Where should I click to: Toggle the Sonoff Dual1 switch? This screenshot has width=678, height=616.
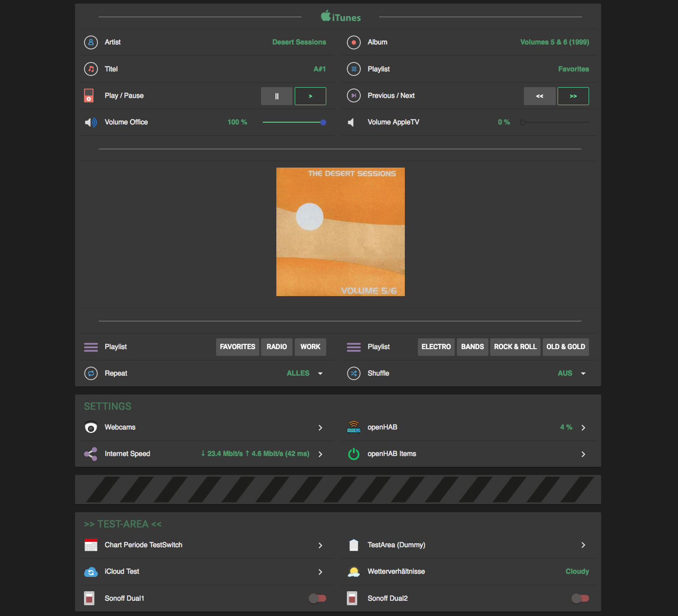pyautogui.click(x=317, y=598)
